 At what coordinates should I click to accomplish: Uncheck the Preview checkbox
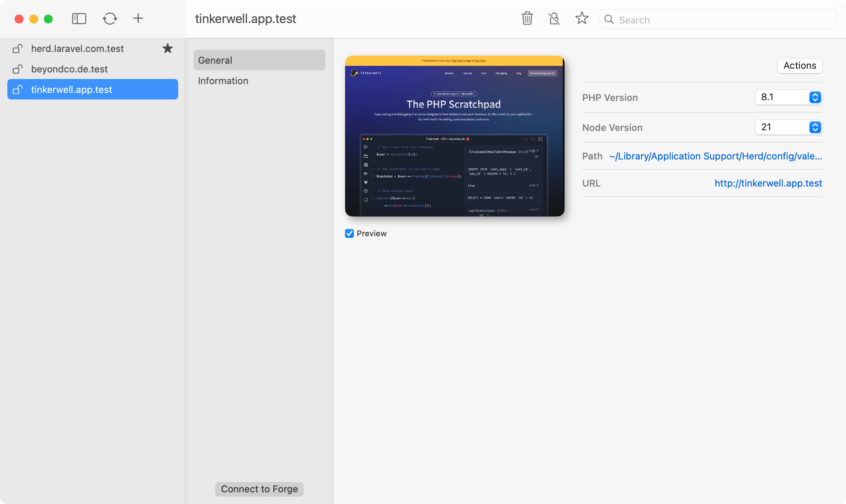[x=349, y=233]
